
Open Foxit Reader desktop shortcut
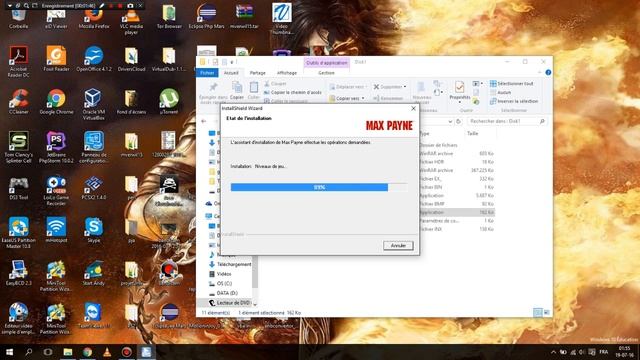pos(56,59)
